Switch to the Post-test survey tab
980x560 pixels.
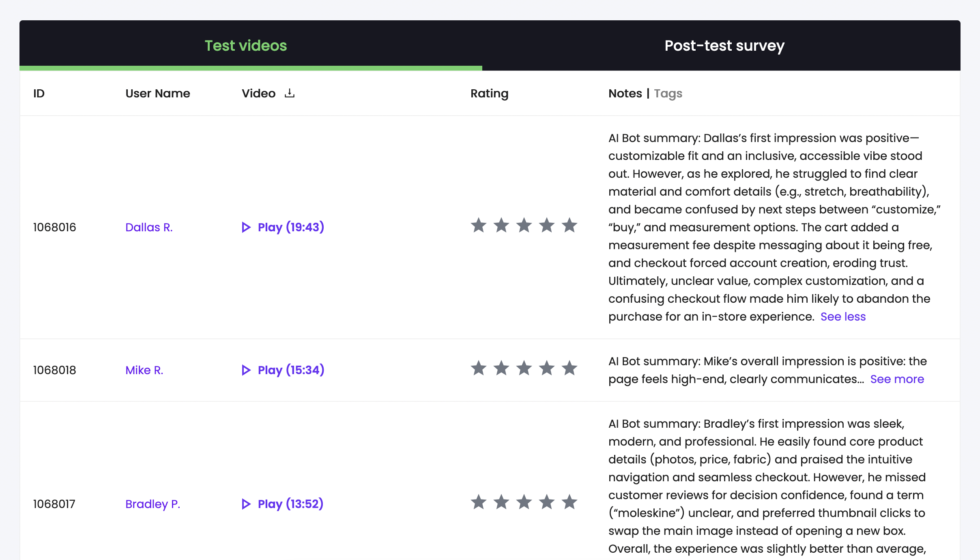(x=724, y=45)
